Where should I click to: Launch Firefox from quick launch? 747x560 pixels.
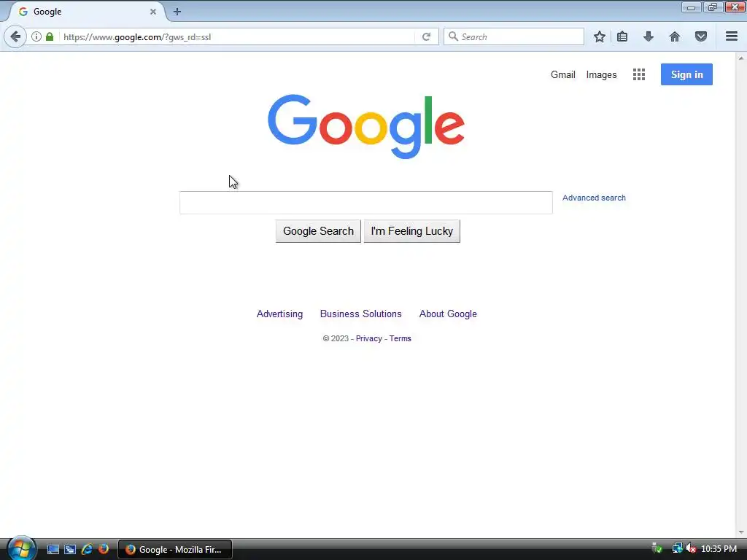(x=104, y=550)
